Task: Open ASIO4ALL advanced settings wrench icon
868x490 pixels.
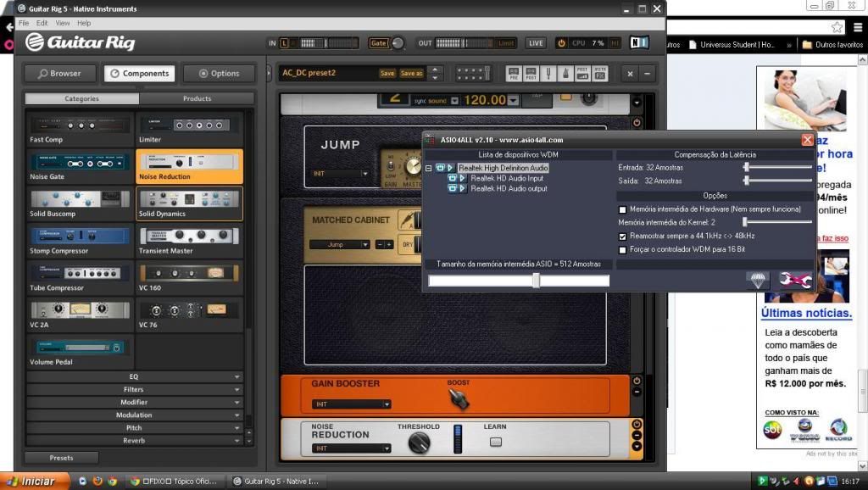Action: coord(795,280)
